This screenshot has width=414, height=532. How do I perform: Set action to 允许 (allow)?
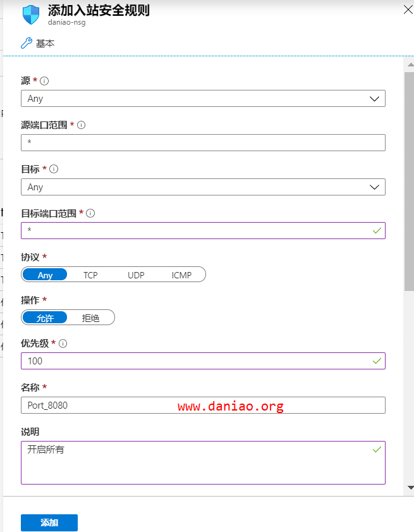(x=45, y=318)
